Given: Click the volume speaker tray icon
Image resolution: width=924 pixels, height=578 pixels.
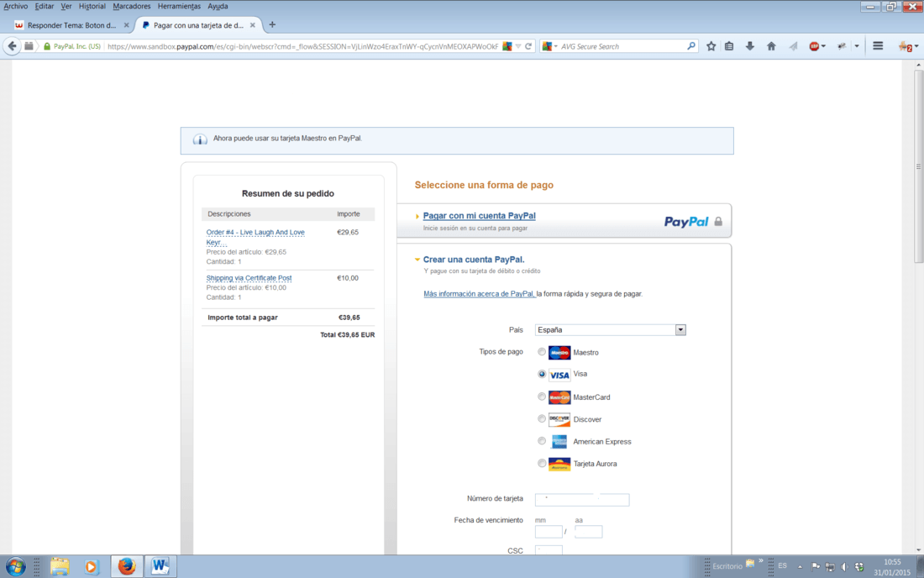Looking at the screenshot, I should coord(844,567).
